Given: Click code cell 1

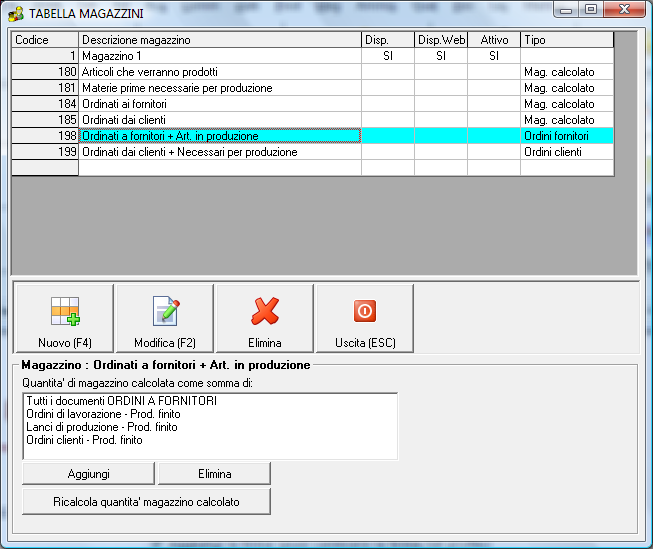Looking at the screenshot, I should pos(45,56).
